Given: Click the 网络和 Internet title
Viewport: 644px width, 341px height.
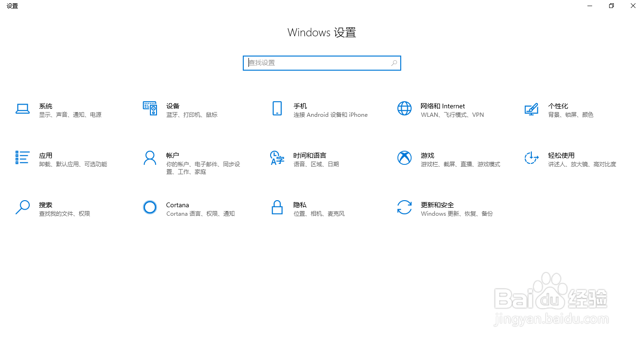Looking at the screenshot, I should point(443,106).
